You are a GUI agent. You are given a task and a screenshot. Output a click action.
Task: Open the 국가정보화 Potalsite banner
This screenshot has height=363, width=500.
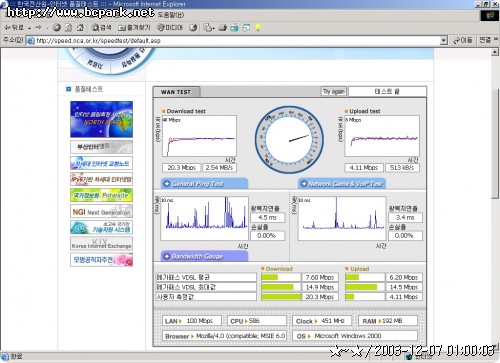point(101,195)
